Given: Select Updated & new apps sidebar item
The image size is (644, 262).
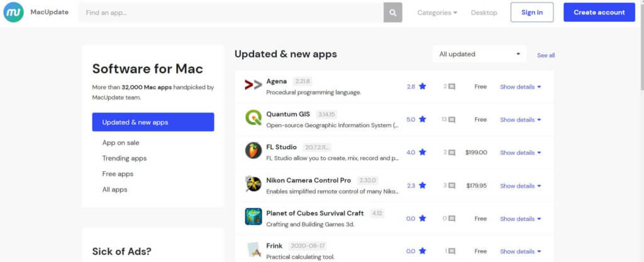Looking at the screenshot, I should [153, 122].
